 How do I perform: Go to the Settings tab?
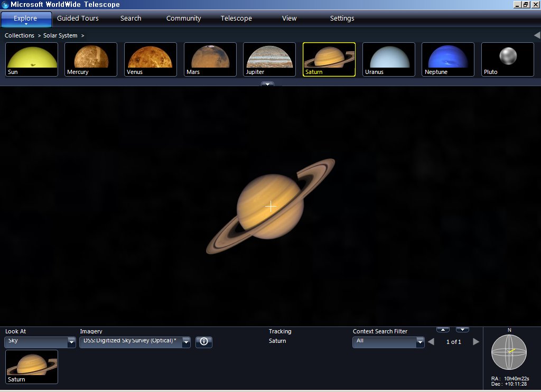(x=342, y=18)
